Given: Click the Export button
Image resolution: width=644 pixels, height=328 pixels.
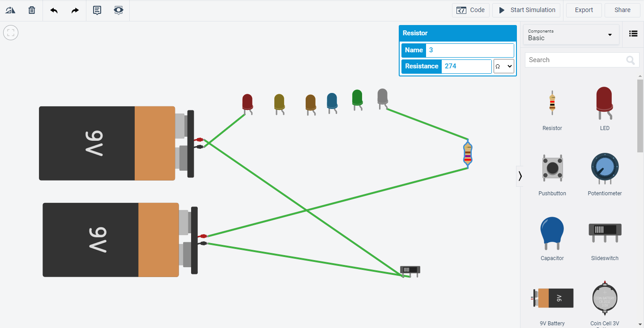Looking at the screenshot, I should [x=584, y=10].
